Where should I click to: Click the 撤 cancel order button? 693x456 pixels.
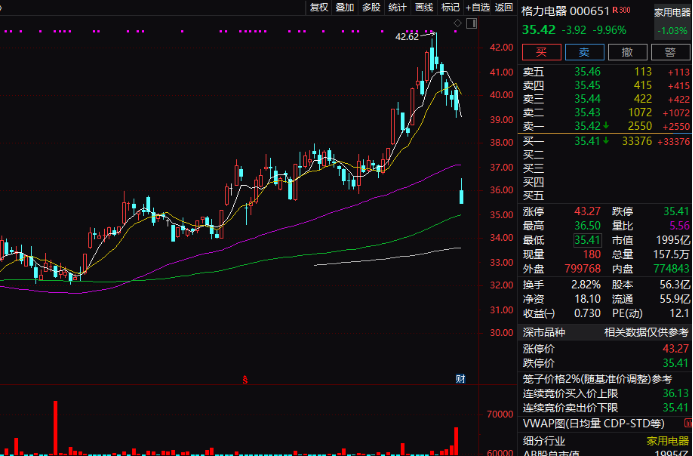[x=627, y=53]
